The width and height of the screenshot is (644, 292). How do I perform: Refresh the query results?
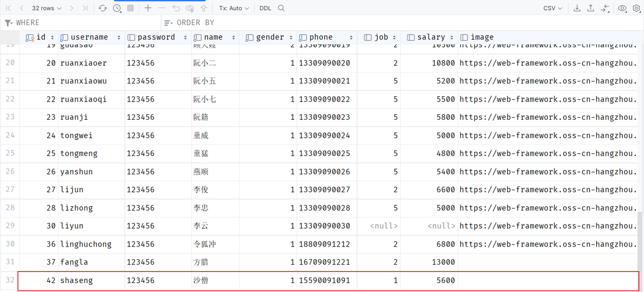click(104, 8)
